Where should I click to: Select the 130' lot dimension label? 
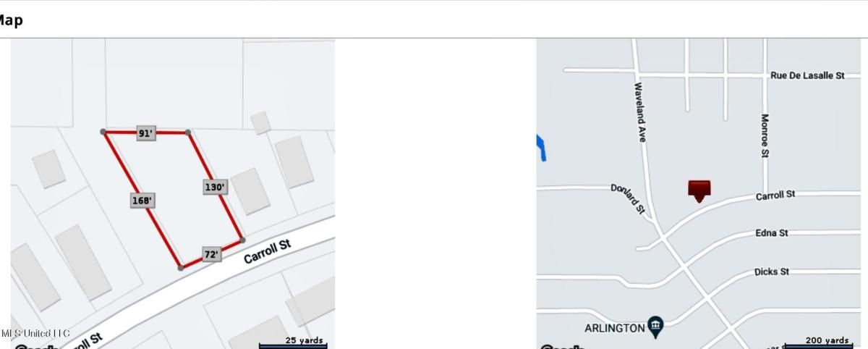coord(216,187)
